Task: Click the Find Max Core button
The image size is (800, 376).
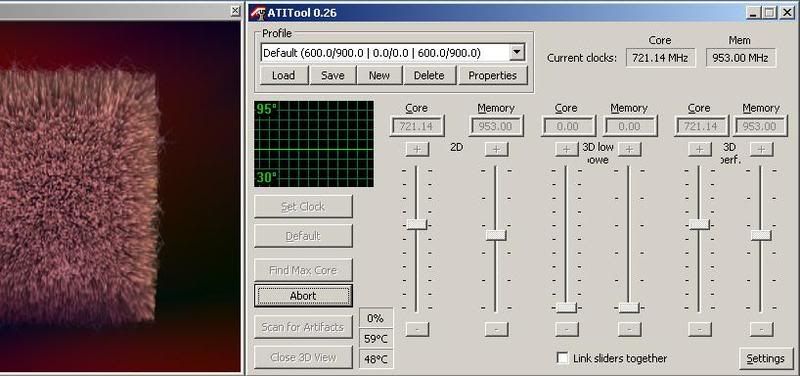Action: click(x=303, y=270)
